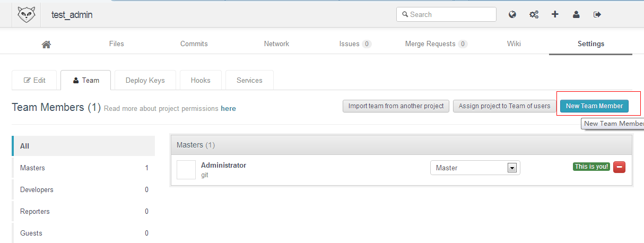Open the Master role dropdown
644x243 pixels.
point(475,168)
